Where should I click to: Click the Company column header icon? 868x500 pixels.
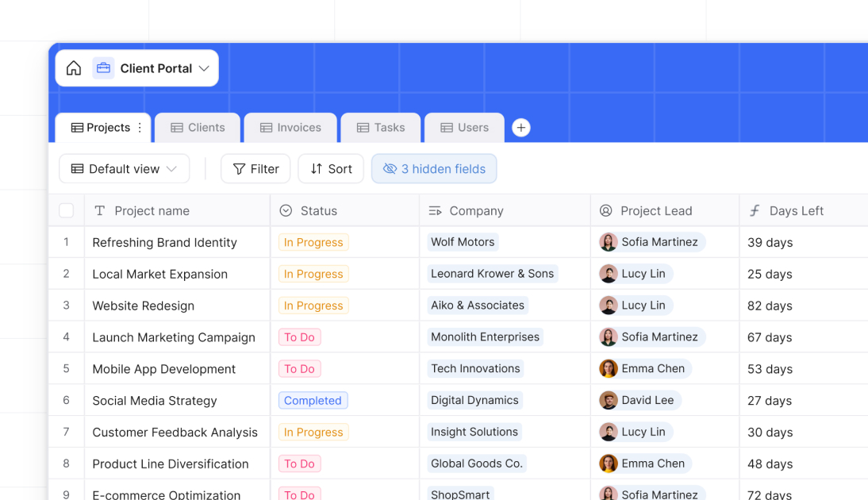(435, 211)
